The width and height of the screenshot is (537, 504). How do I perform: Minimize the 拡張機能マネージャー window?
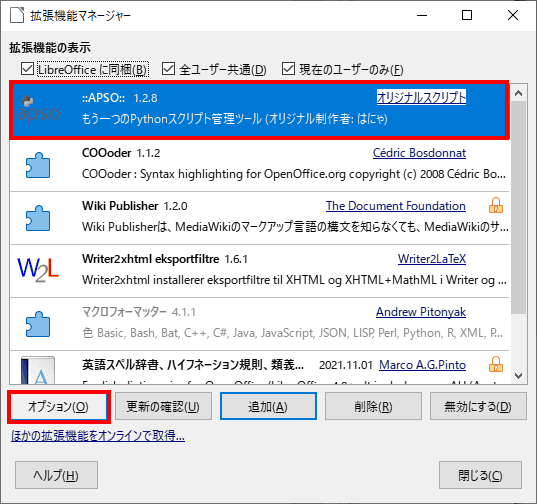click(x=422, y=15)
